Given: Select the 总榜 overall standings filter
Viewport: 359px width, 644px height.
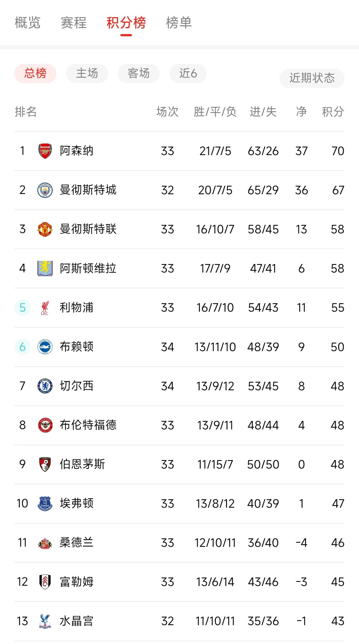Looking at the screenshot, I should click(35, 73).
